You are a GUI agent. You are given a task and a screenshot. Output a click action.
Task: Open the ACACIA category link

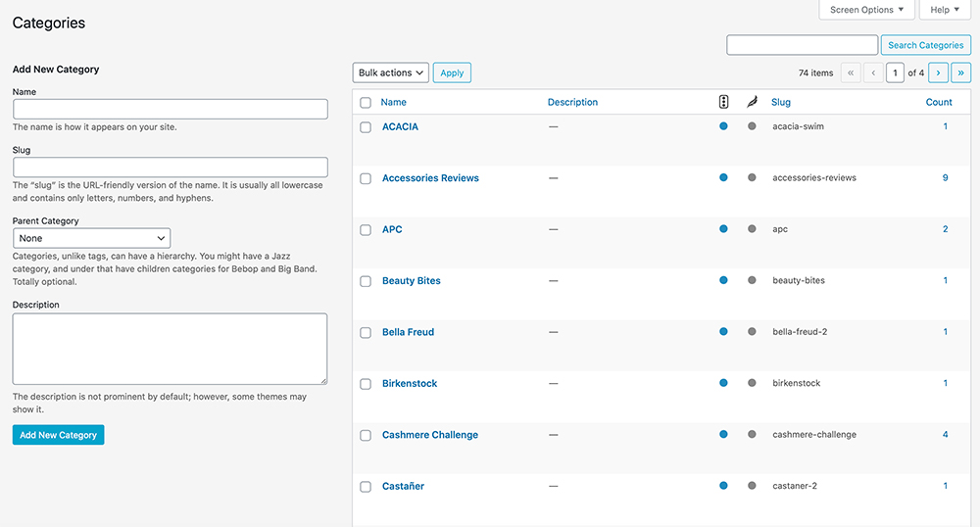(400, 126)
